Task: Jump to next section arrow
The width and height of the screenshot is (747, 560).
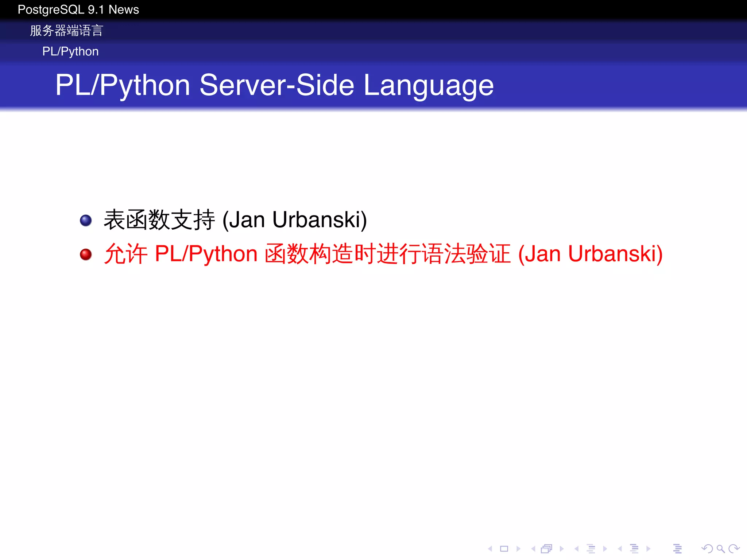Action: click(648, 548)
